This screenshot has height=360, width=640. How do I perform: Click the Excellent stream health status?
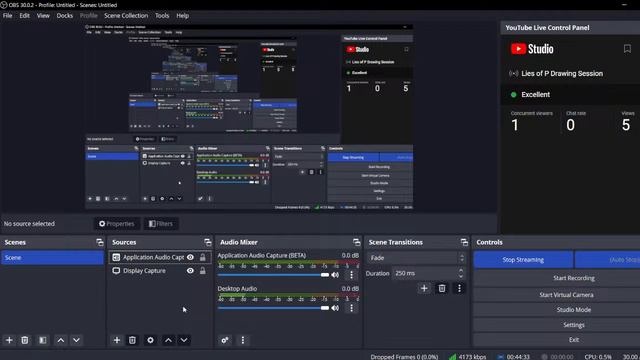click(536, 94)
